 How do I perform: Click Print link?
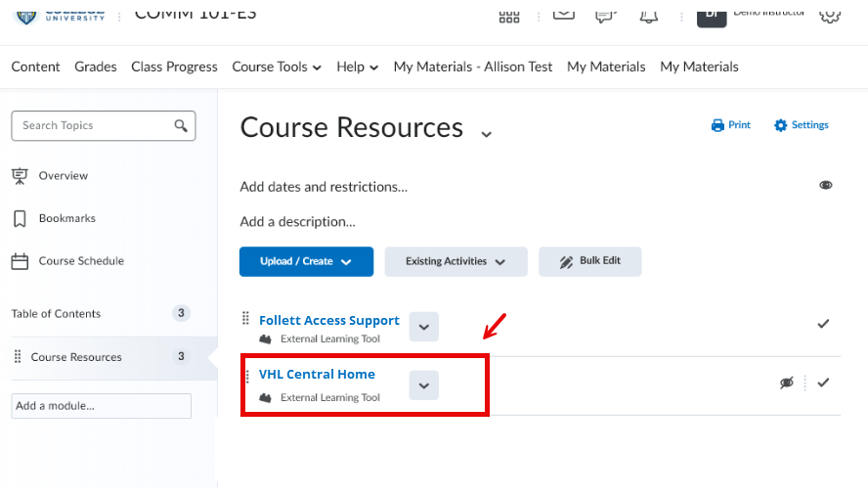[731, 125]
